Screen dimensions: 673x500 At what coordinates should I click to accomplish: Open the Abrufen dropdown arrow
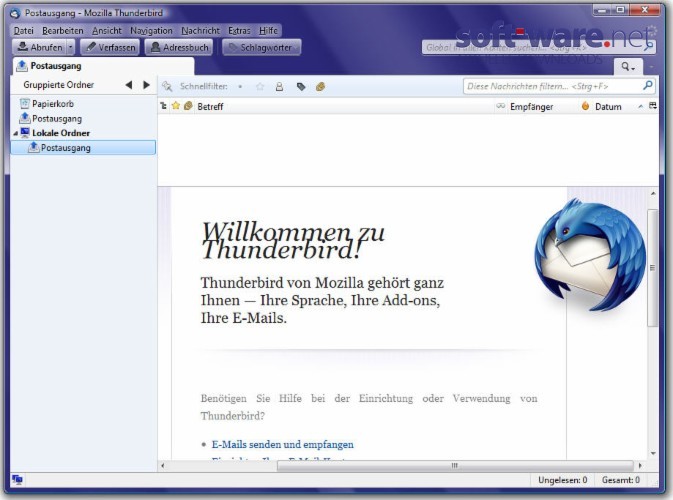pyautogui.click(x=71, y=47)
